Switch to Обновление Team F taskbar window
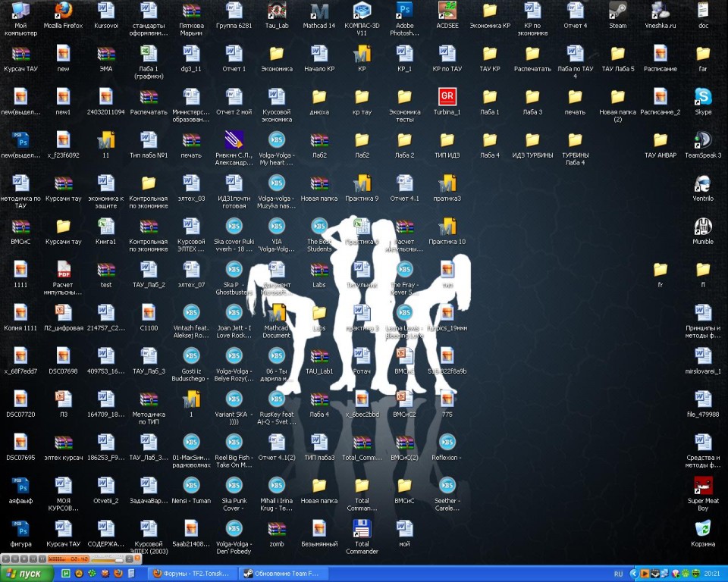Screen dimensions: 728x582 283,574
